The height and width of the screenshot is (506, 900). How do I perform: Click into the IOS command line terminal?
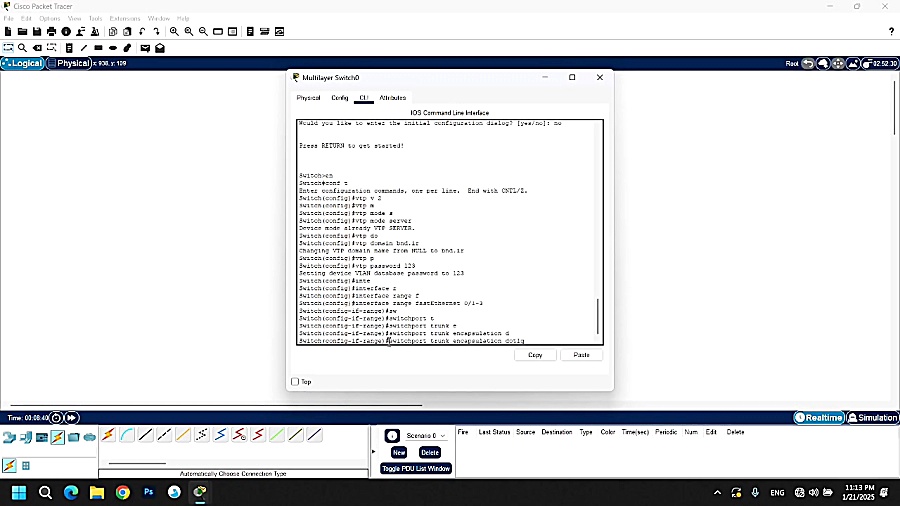click(447, 232)
